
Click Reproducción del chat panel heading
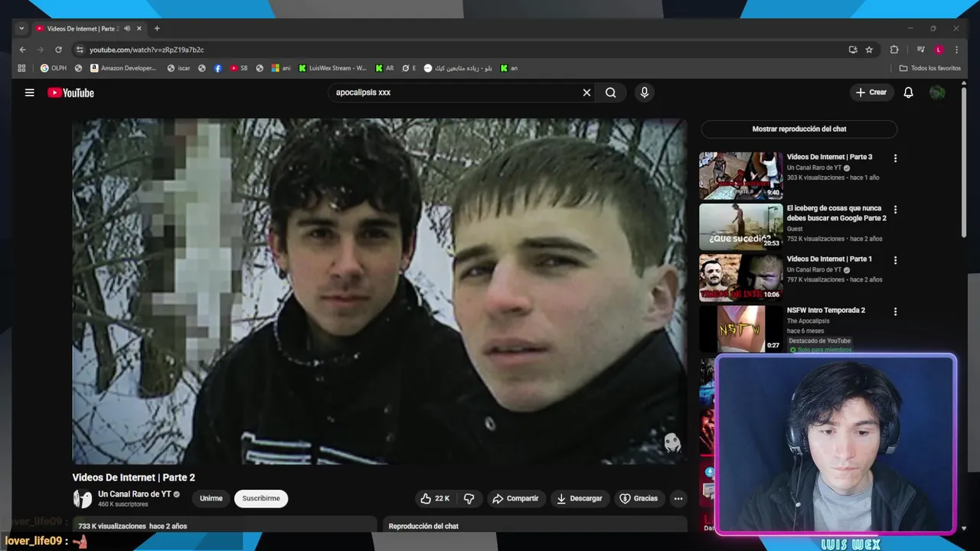pos(423,527)
